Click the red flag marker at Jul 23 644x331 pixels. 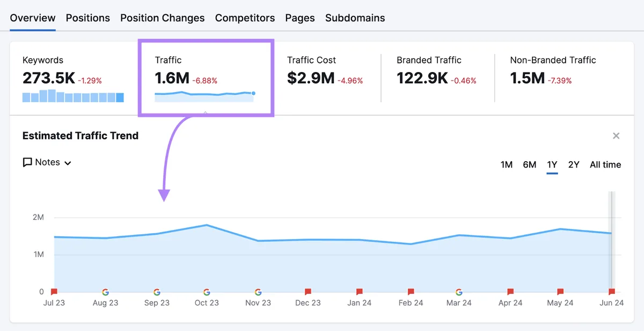tap(54, 292)
